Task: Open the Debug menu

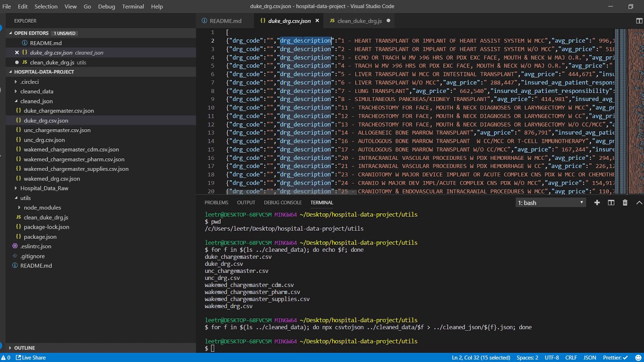Action: point(107,7)
